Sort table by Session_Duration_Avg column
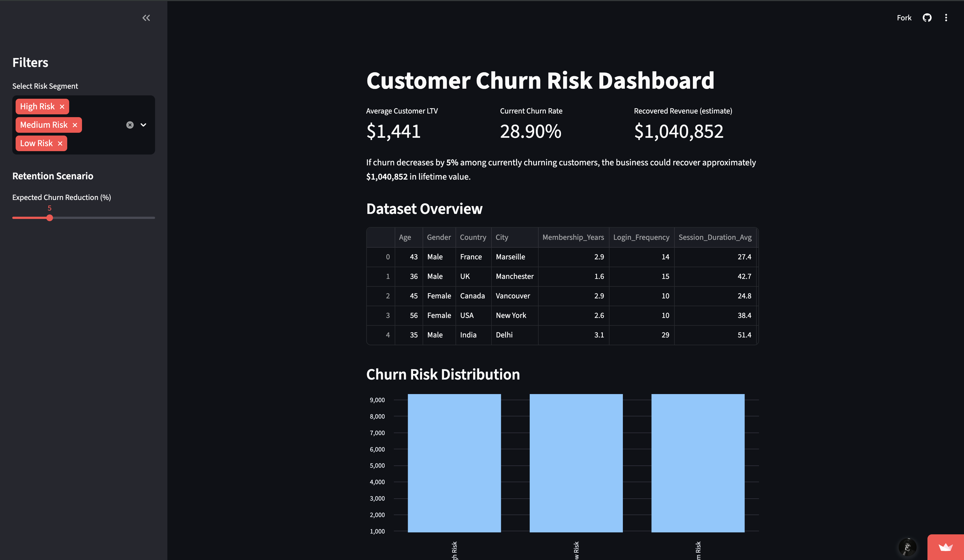964x560 pixels. click(x=715, y=237)
